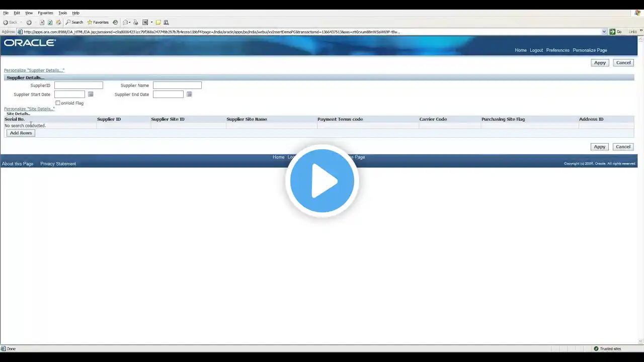This screenshot has width=644, height=362.
Task: Click the Stop loading icon in toolbar
Action: coord(42,22)
